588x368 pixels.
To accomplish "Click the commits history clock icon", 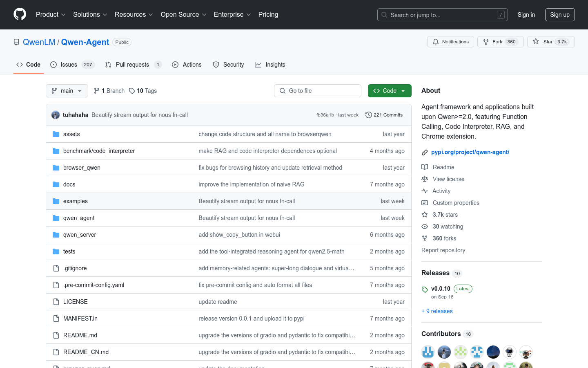I will tap(368, 115).
